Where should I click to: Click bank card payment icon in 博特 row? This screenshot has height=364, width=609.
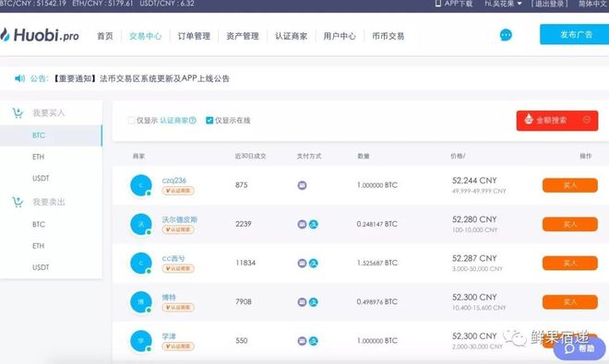[302, 302]
